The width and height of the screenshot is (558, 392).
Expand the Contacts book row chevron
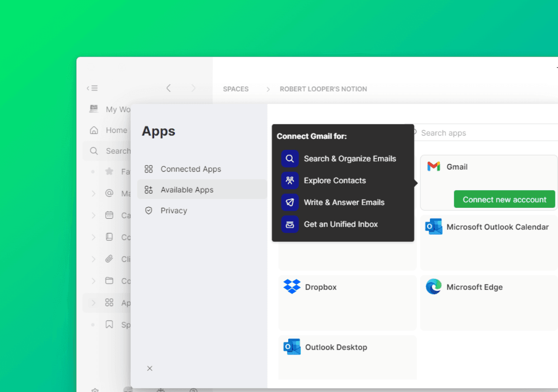point(93,237)
